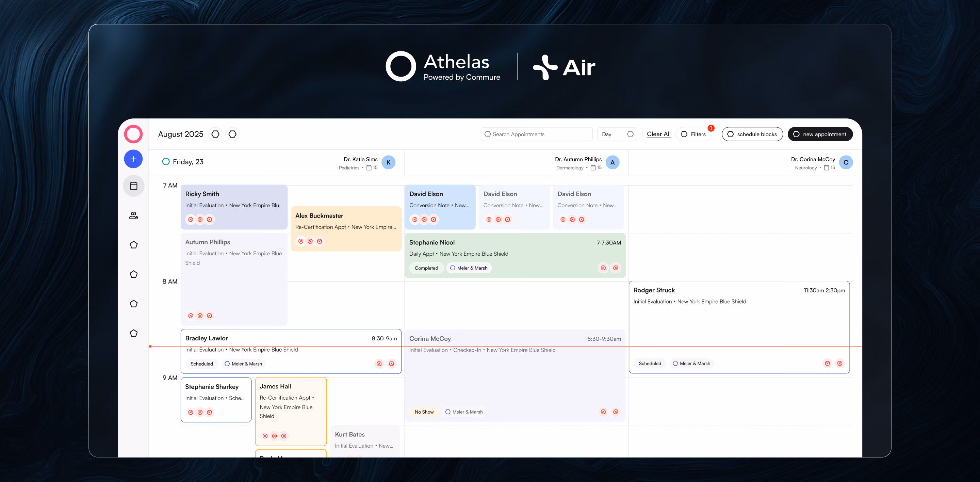Click the Clear All link
Viewport: 980px width, 482px height.
[x=658, y=134]
